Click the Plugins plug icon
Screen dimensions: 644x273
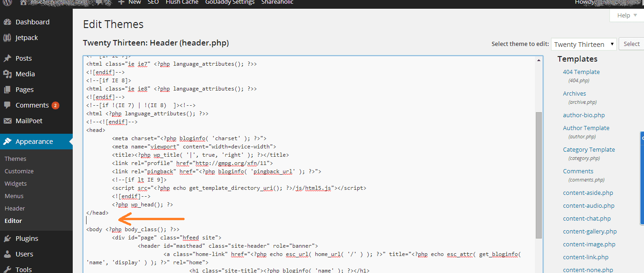[x=7, y=239]
